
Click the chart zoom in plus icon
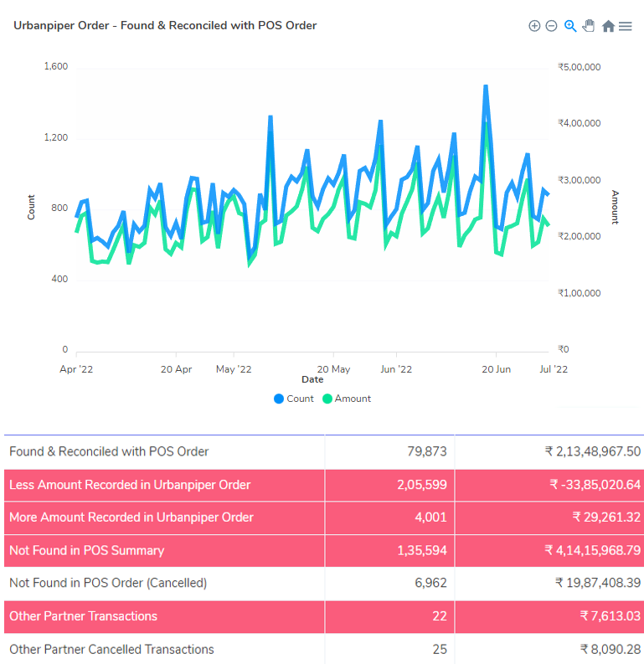pos(534,26)
